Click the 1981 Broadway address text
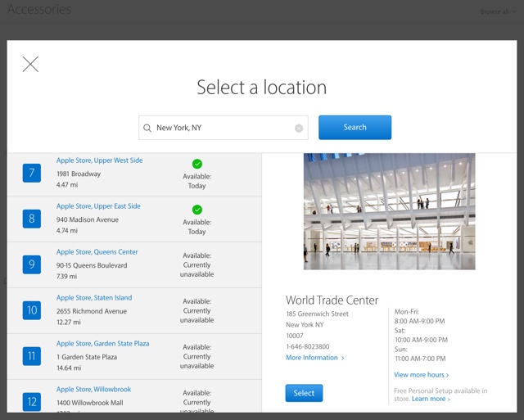 (79, 174)
